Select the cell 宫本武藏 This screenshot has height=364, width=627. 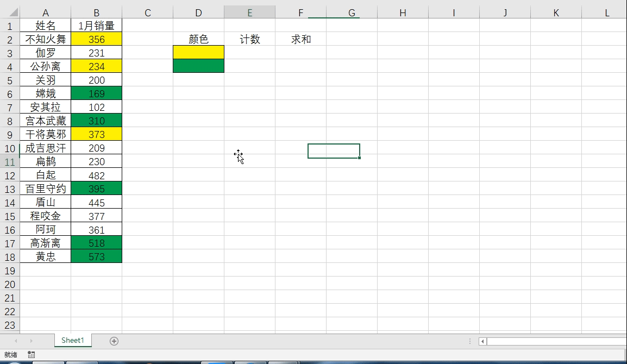(x=45, y=121)
